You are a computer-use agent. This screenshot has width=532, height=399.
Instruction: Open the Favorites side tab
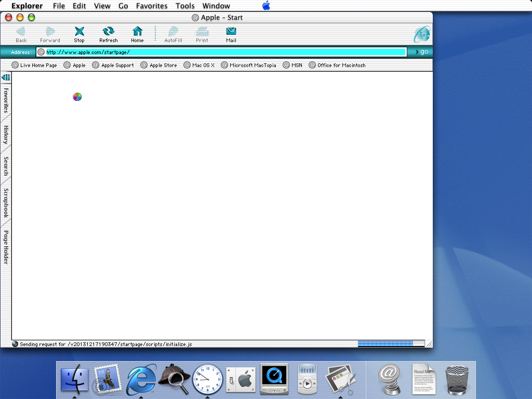coord(6,100)
